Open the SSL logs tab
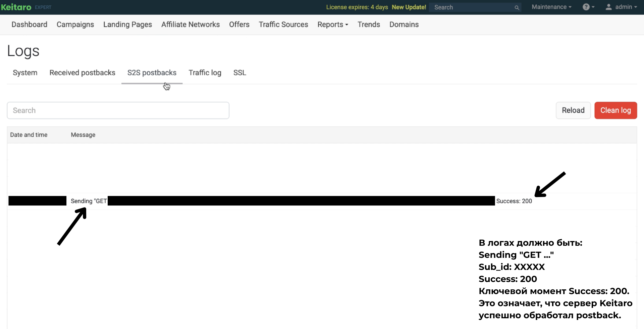 [239, 73]
